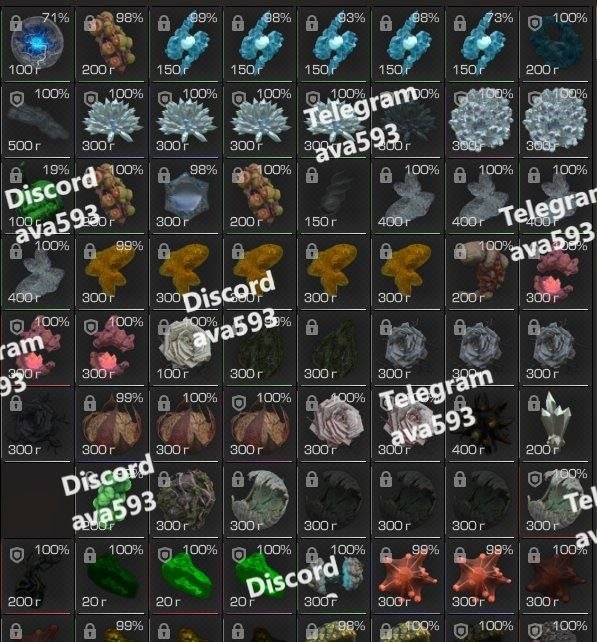Click the golden artifact marked 99%
The width and height of the screenshot is (597, 642).
[111, 273]
